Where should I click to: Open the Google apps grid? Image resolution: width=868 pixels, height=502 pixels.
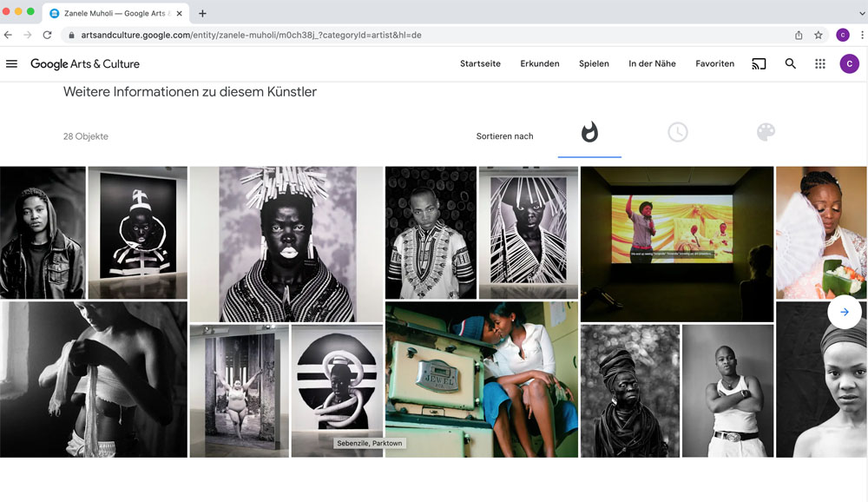coord(819,63)
